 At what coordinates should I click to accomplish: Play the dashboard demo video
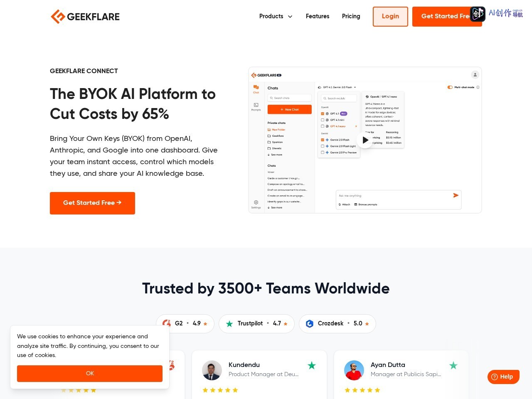click(x=365, y=140)
